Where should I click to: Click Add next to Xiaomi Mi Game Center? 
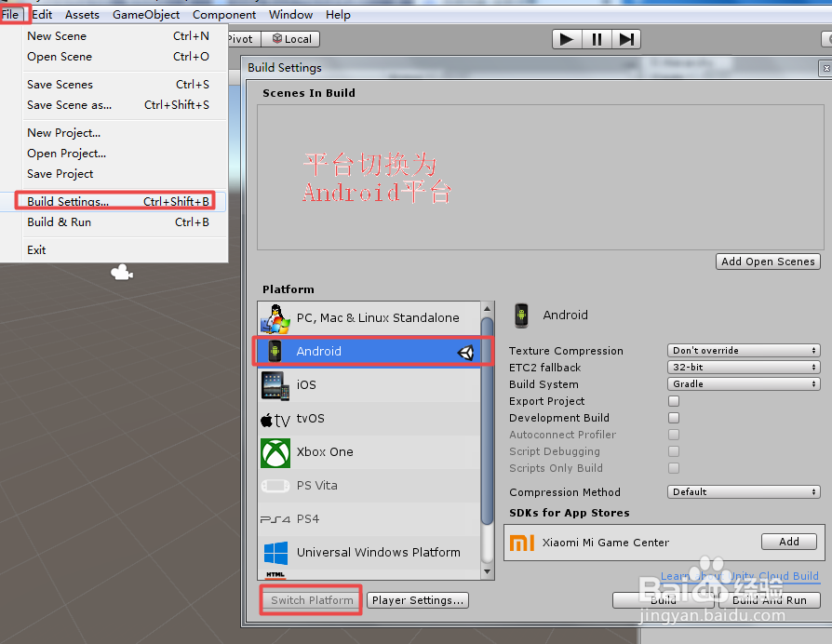pyautogui.click(x=788, y=541)
